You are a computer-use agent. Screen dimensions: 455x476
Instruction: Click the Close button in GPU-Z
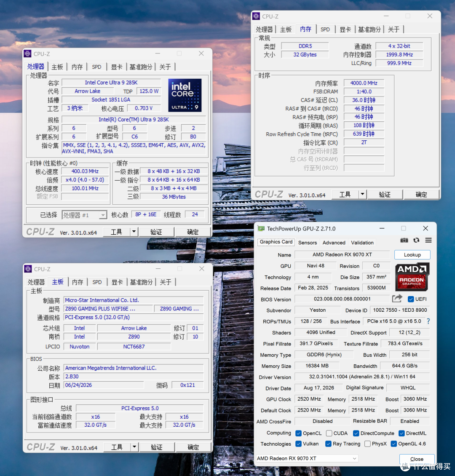coord(417,459)
